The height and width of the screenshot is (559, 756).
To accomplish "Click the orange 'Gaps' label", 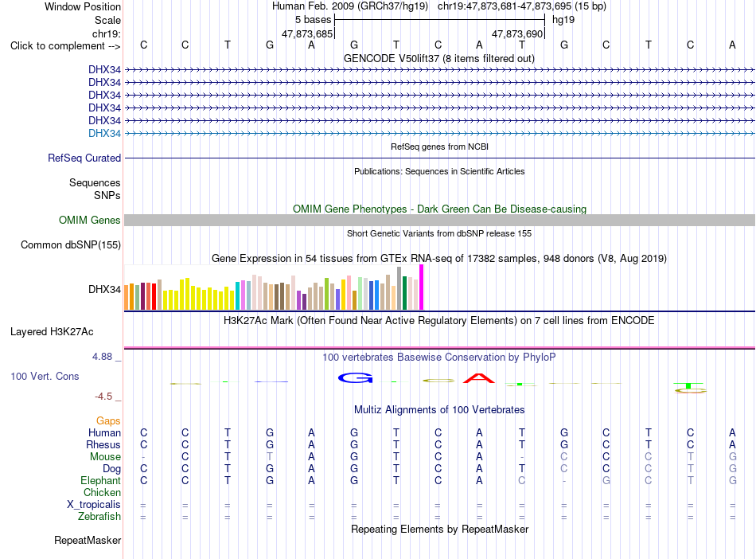I will pyautogui.click(x=108, y=421).
